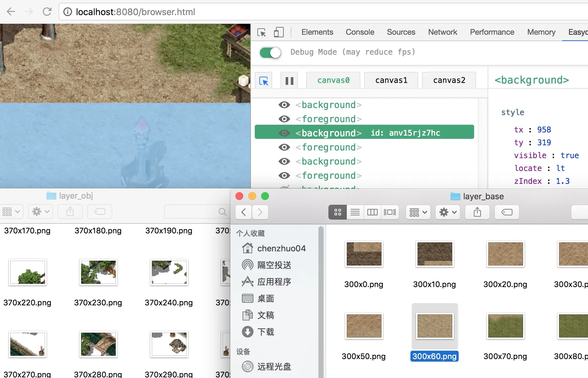Turn off the Debug Mode switch
This screenshot has height=378, width=588.
pos(270,52)
